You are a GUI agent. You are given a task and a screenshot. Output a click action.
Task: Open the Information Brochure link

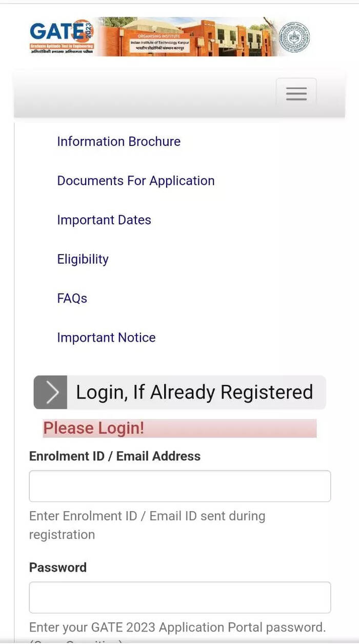[x=118, y=141]
